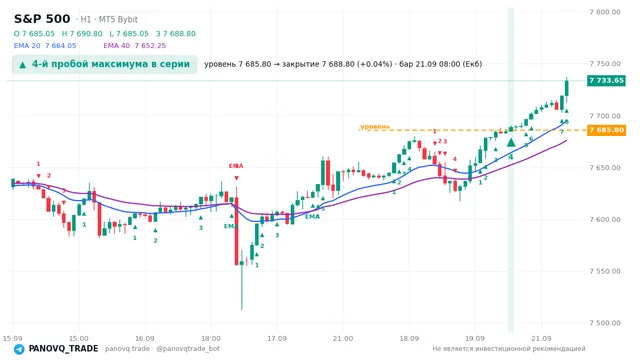
Task: Click the Telegram logo icon beside PANOVQ_TRADE
Action: tap(19, 349)
